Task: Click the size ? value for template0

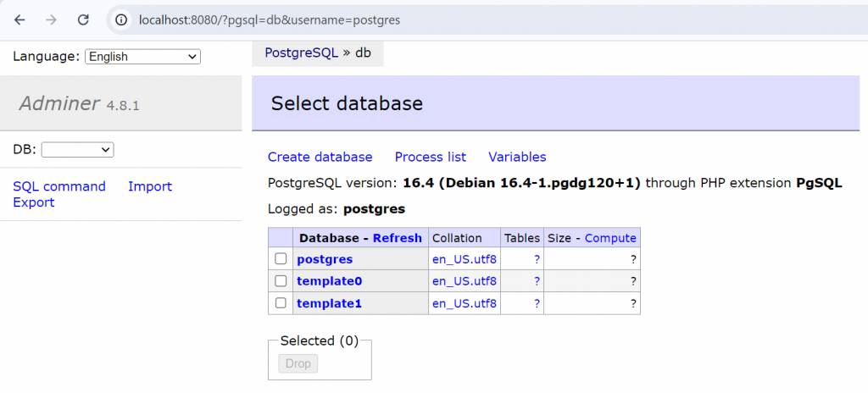Action: pos(633,281)
